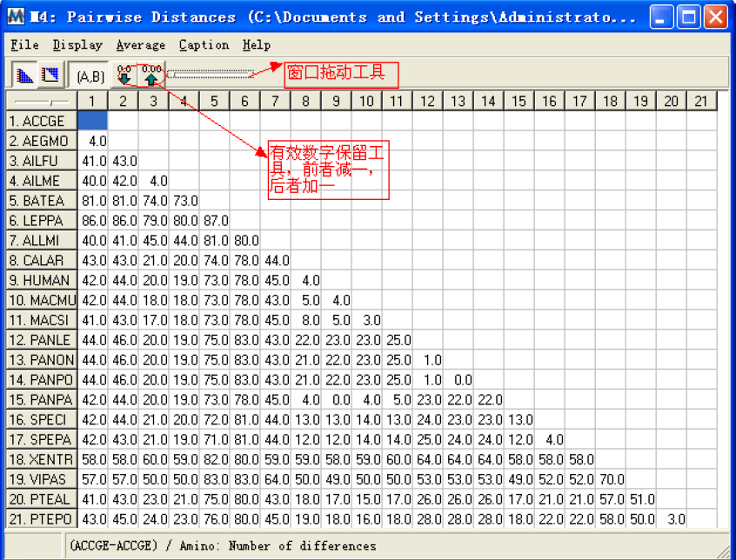Close the Pairwise Distances window
Screen dimensions: 736x560
coord(715,17)
